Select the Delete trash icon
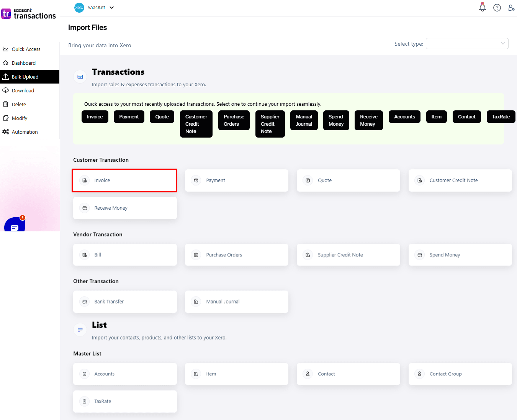 tap(6, 104)
